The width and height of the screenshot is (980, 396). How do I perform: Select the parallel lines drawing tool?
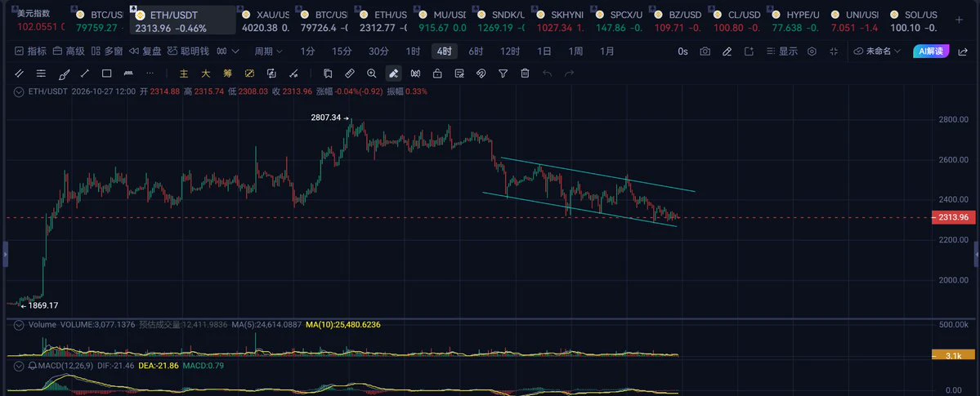[x=20, y=73]
